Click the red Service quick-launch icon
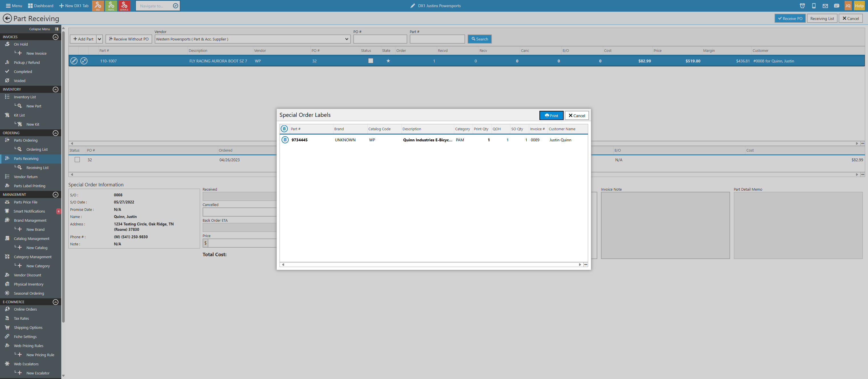 124,6
